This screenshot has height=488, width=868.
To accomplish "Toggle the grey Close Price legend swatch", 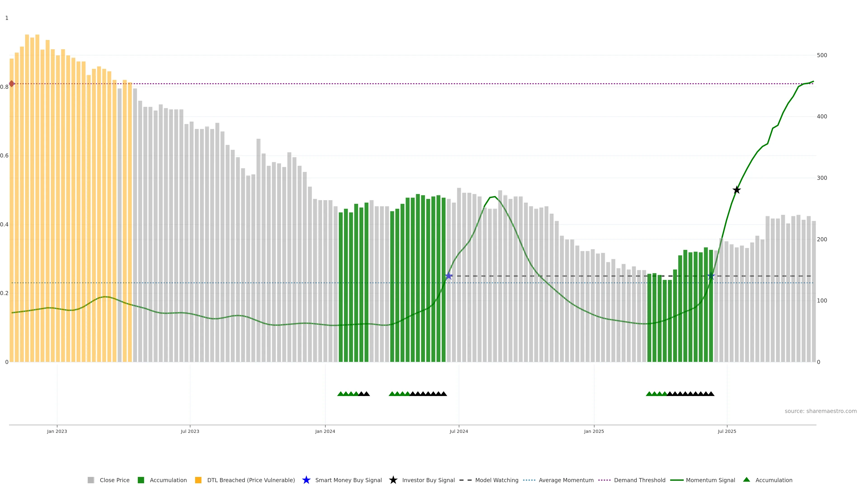I will point(91,480).
